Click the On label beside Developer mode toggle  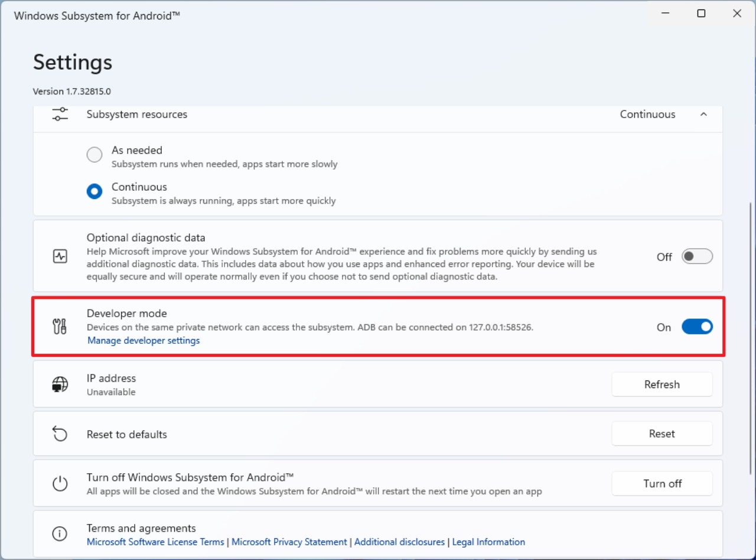click(664, 327)
